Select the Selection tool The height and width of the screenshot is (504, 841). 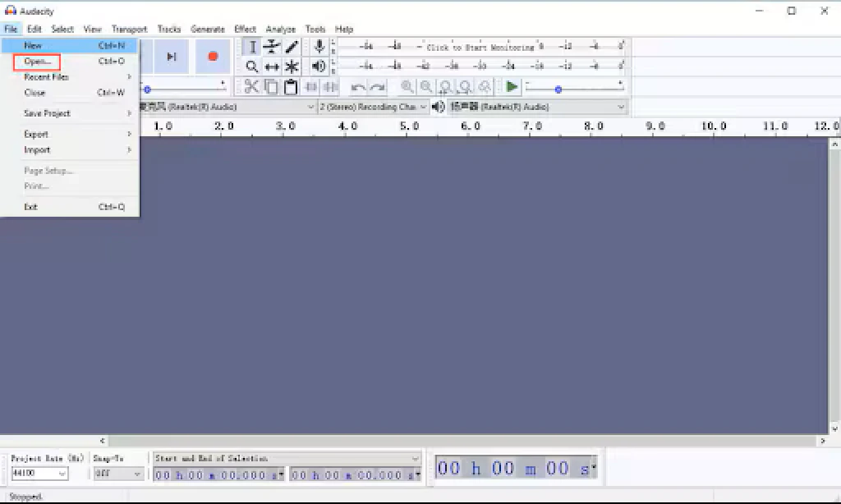click(x=251, y=47)
